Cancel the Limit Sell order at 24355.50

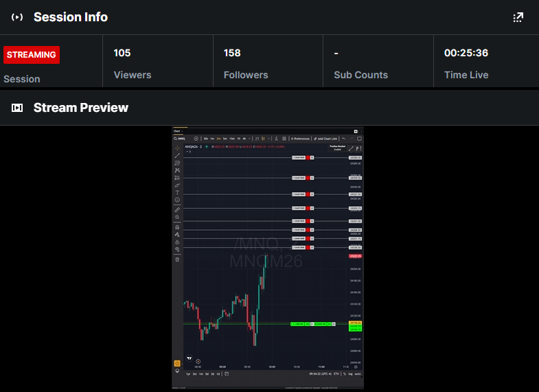(312, 178)
